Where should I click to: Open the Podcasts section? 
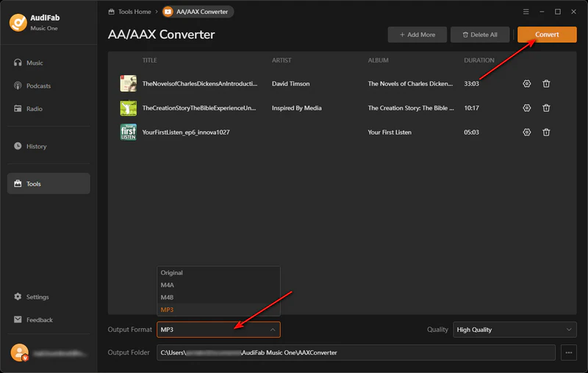49,85
